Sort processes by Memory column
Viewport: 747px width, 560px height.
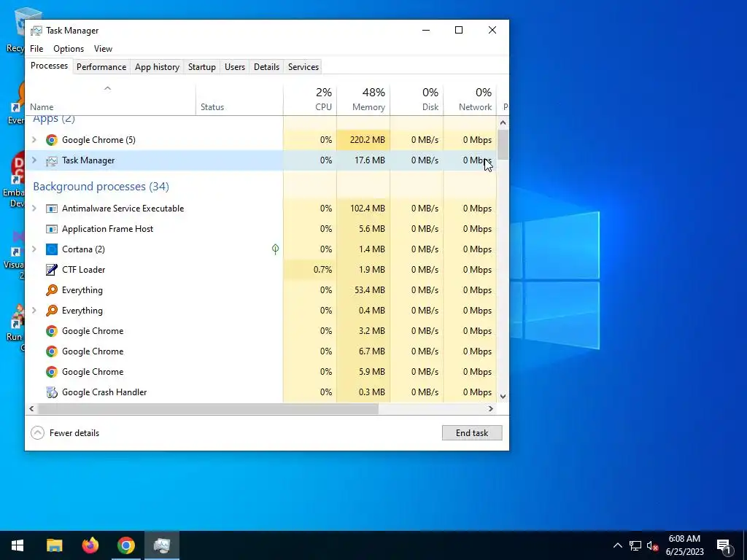pyautogui.click(x=363, y=99)
